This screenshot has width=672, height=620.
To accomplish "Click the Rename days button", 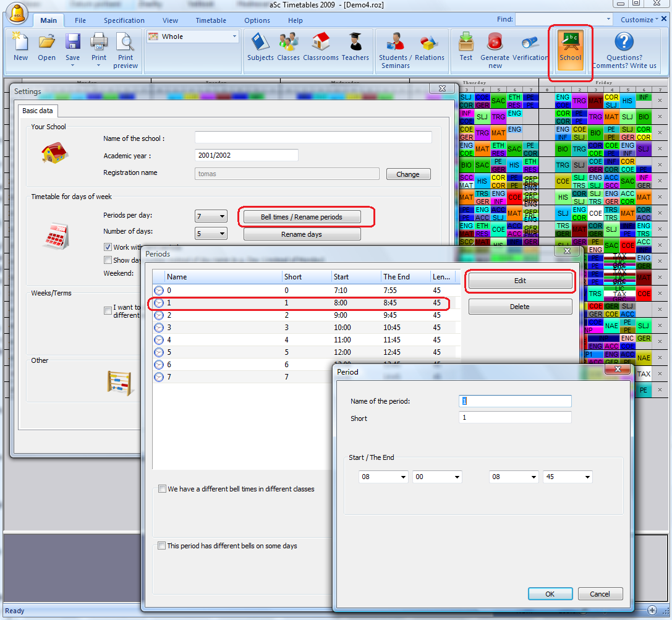I will [302, 234].
